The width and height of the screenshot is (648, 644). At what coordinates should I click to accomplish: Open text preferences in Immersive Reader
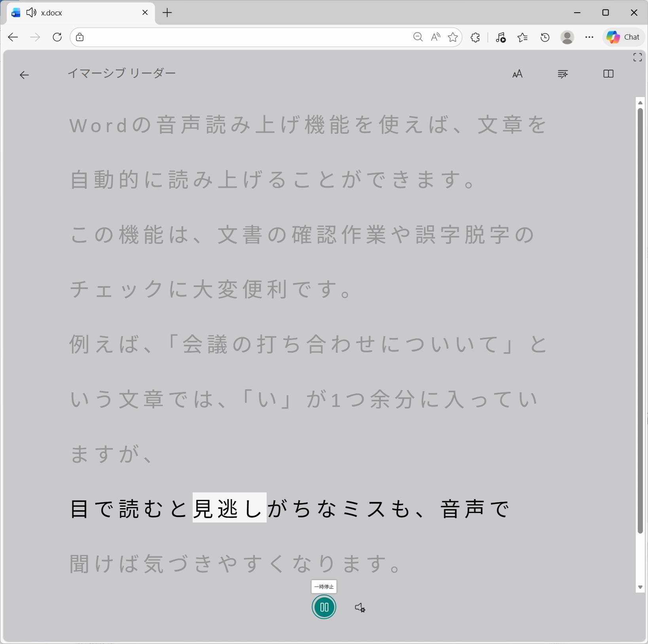(x=517, y=74)
